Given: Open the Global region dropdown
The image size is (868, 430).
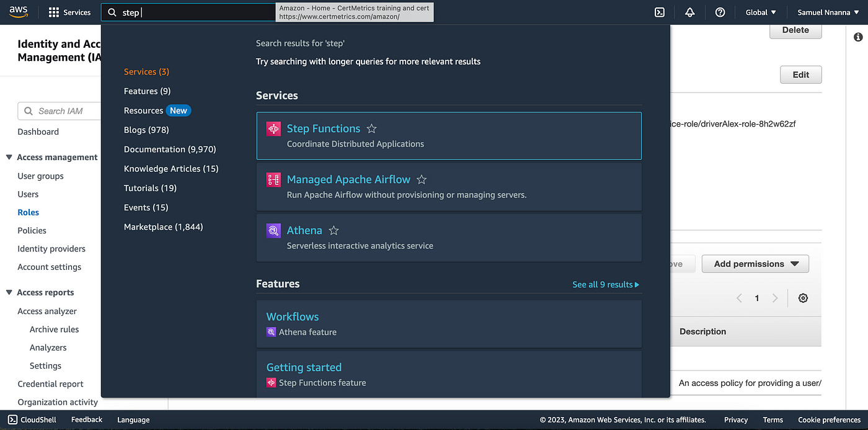Looking at the screenshot, I should tap(761, 12).
